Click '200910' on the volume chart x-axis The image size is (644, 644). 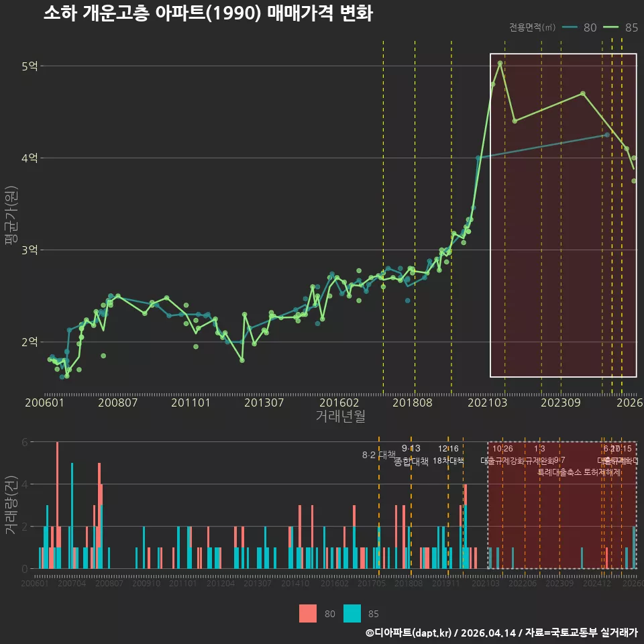tap(146, 583)
